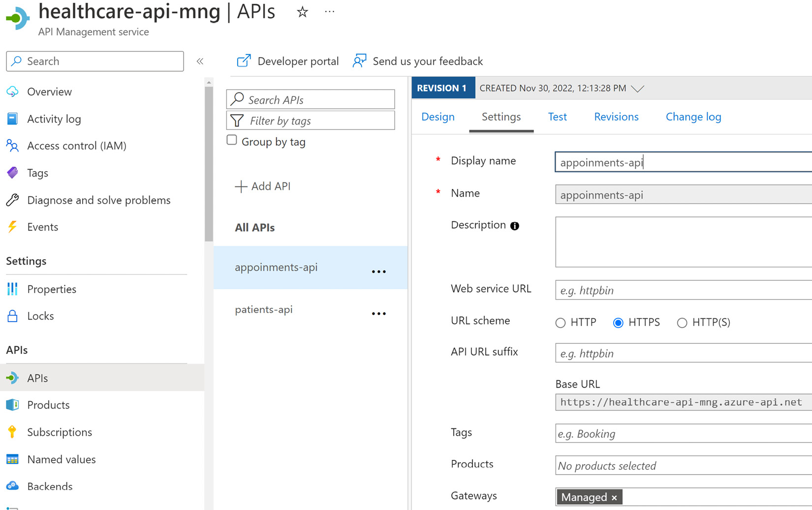Click the Filter by tags field
This screenshot has height=510, width=812.
point(311,120)
